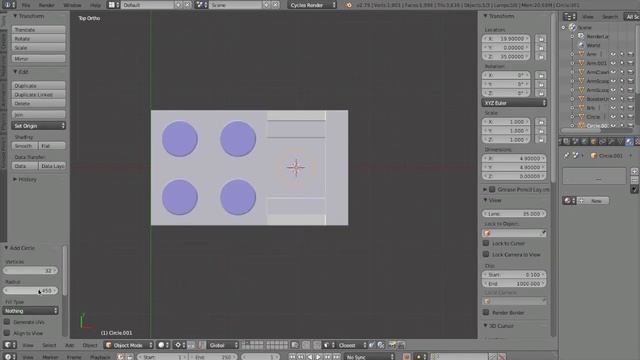Click the add material slot plus icon

(634, 171)
